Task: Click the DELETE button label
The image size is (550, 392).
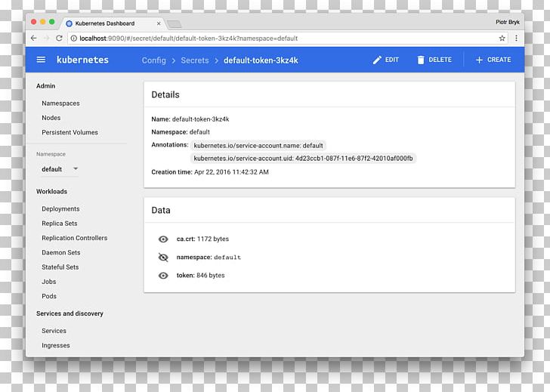Action: click(440, 60)
